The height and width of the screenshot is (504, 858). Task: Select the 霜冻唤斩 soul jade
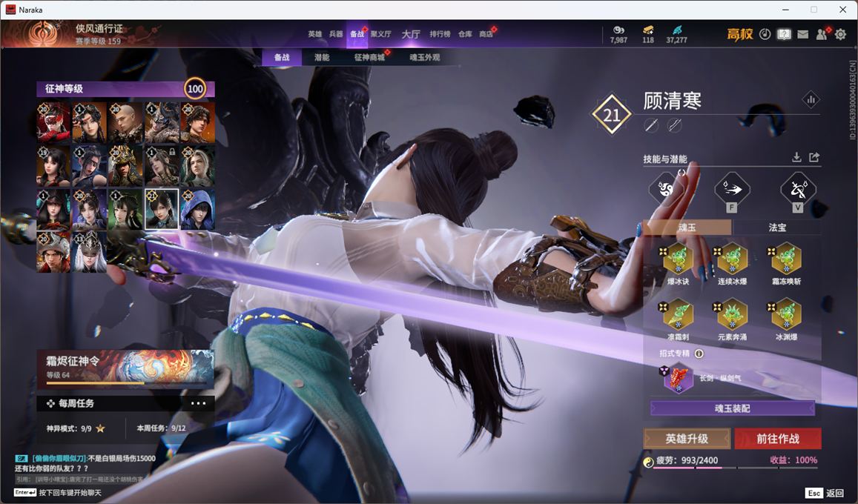[x=786, y=260]
